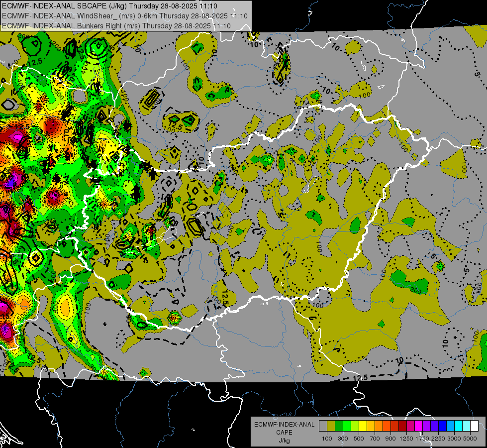Click the 1250 value on legend scale
487x448 pixels.
(x=406, y=439)
